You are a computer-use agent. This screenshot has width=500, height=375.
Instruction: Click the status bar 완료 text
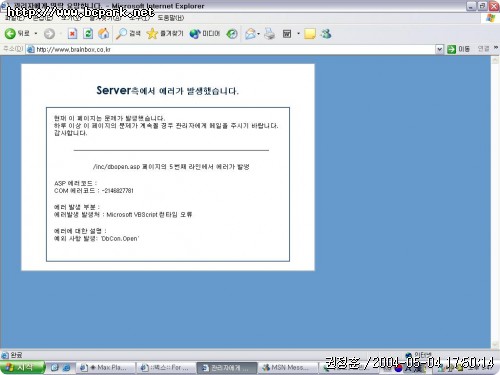16,355
